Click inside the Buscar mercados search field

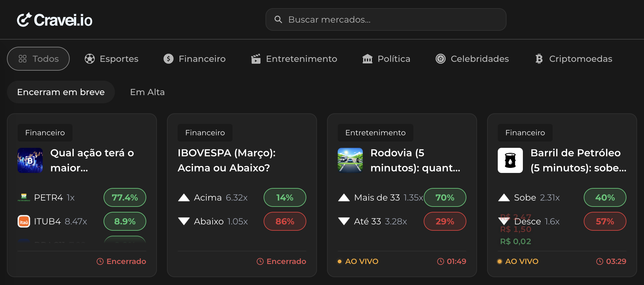(385, 19)
